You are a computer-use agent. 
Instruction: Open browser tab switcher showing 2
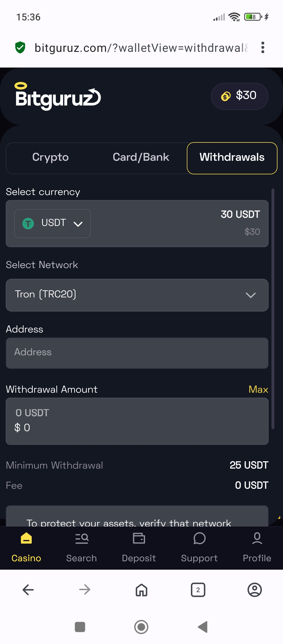click(198, 590)
